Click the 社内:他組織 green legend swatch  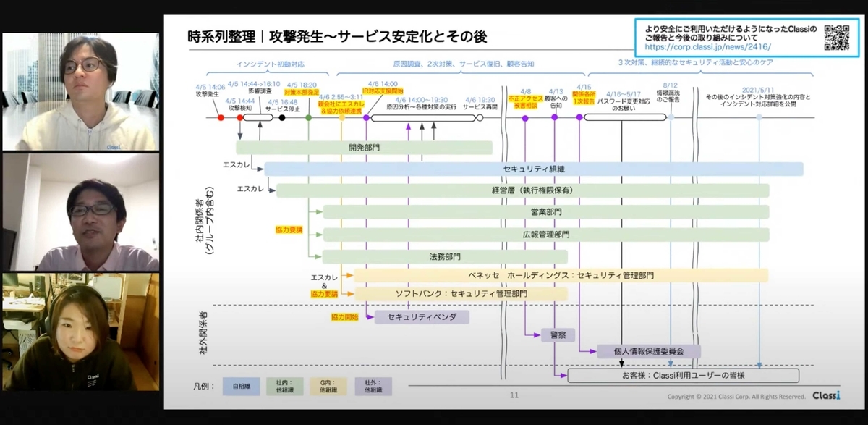tap(285, 386)
